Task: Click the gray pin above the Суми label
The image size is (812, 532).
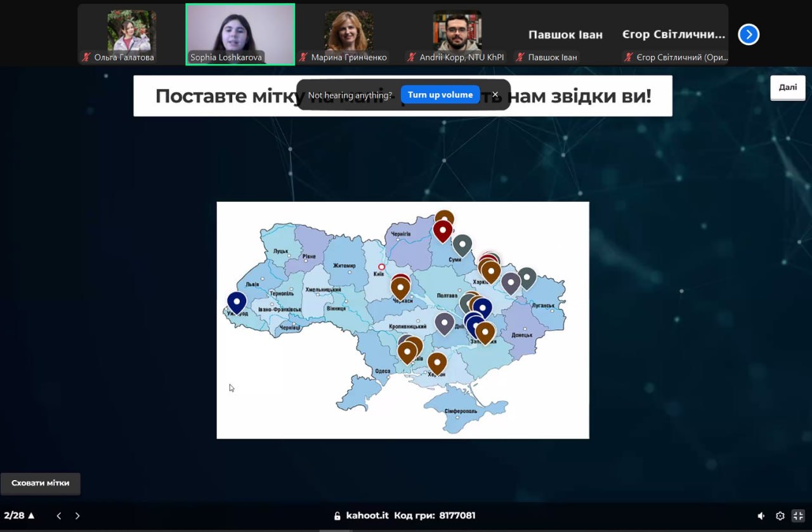Action: [x=462, y=245]
